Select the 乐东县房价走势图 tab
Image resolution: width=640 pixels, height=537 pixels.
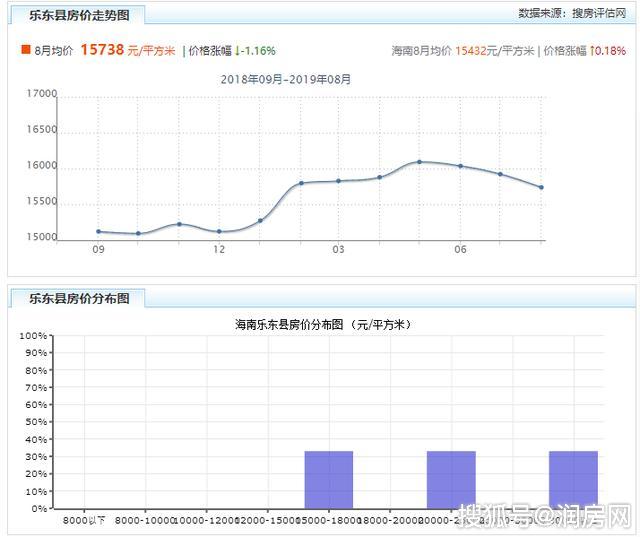pyautogui.click(x=78, y=15)
